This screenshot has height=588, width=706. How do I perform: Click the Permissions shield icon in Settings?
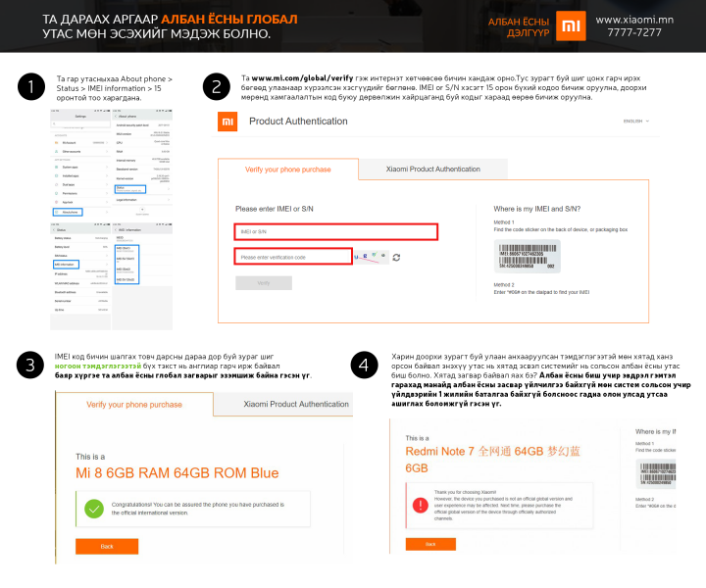pyautogui.click(x=56, y=193)
